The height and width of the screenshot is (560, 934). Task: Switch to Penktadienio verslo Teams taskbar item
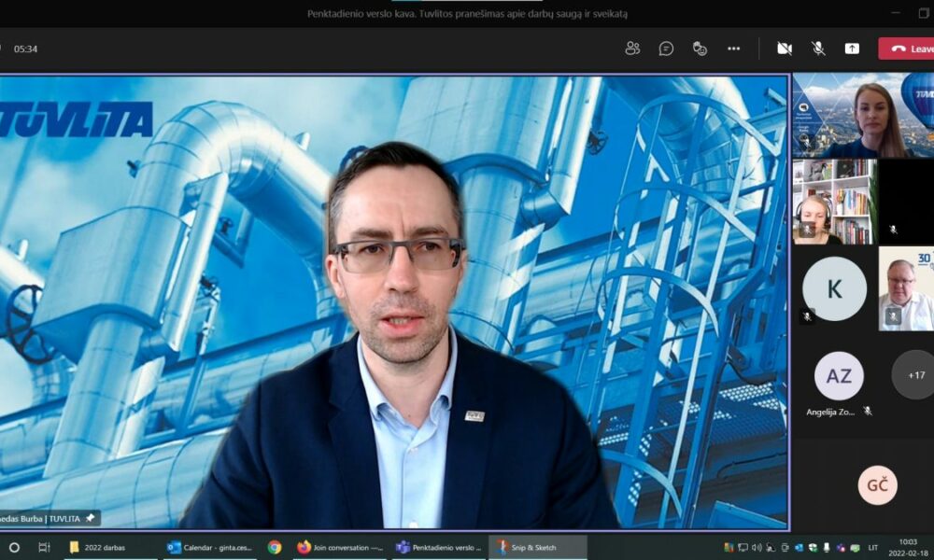[439, 547]
